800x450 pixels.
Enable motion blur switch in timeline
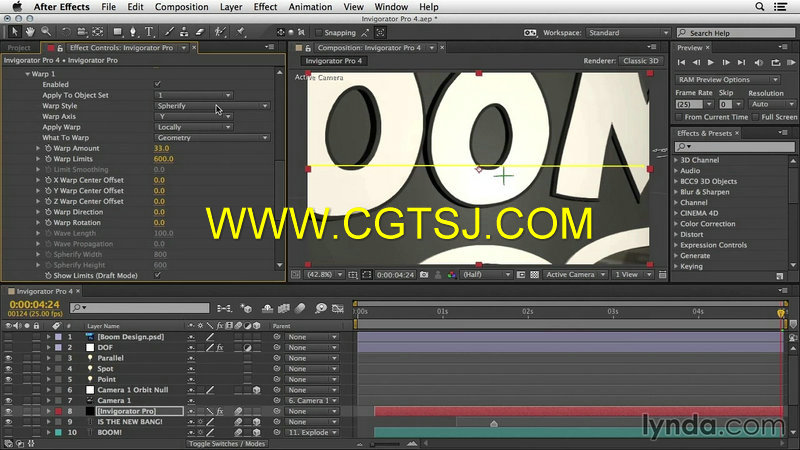click(300, 308)
